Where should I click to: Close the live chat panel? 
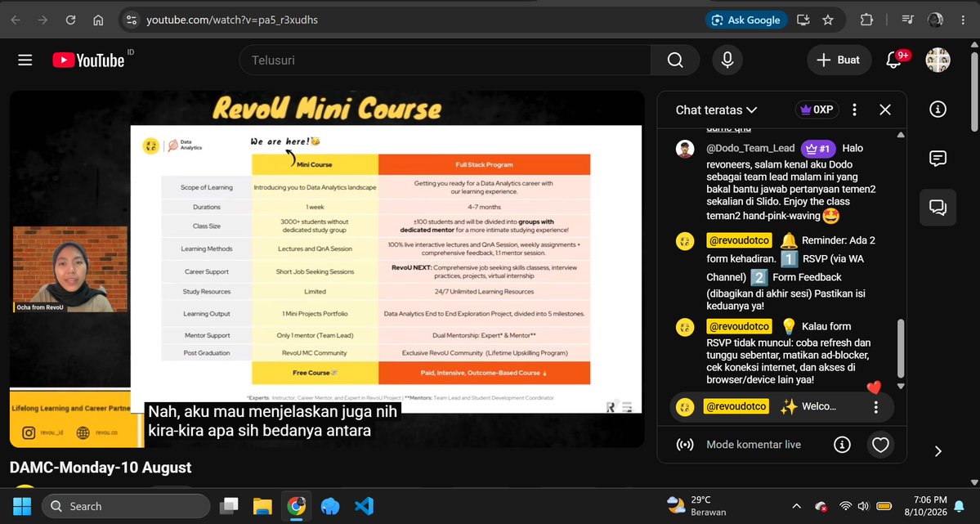click(885, 110)
